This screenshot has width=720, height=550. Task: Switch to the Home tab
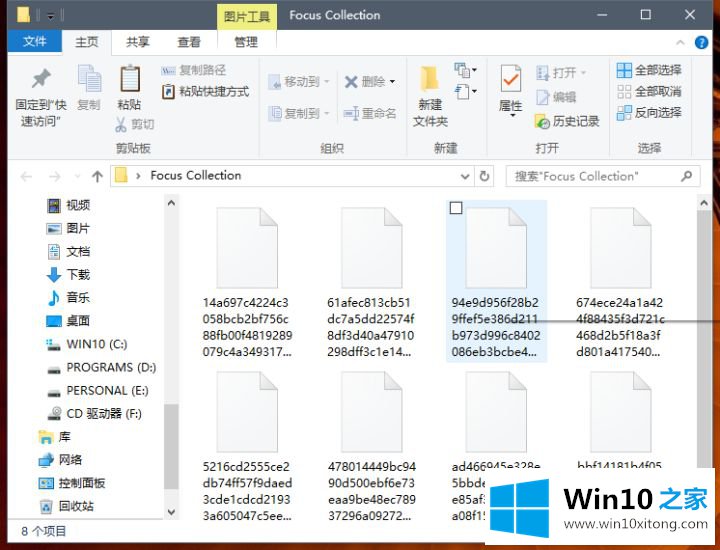(x=87, y=42)
